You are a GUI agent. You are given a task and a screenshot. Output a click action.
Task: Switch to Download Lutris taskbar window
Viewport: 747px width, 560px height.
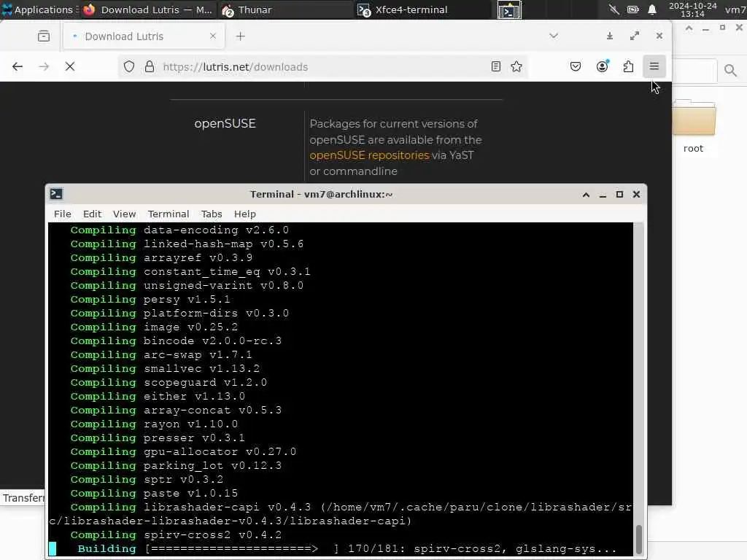(x=147, y=9)
